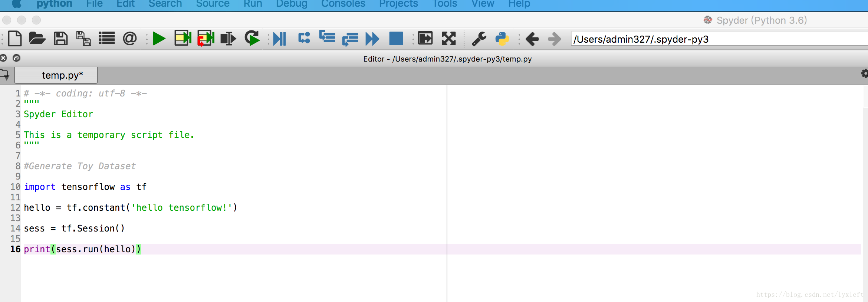Screen dimensions: 868x302
Task: Open a file using the folder icon
Action: point(37,39)
